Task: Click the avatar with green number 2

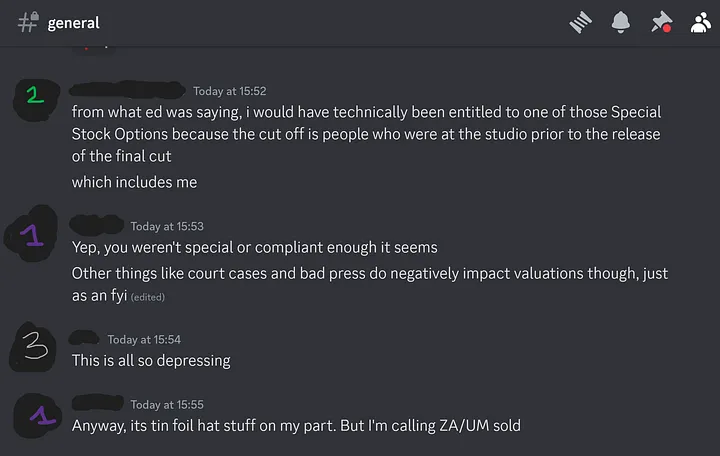Action: pos(36,96)
